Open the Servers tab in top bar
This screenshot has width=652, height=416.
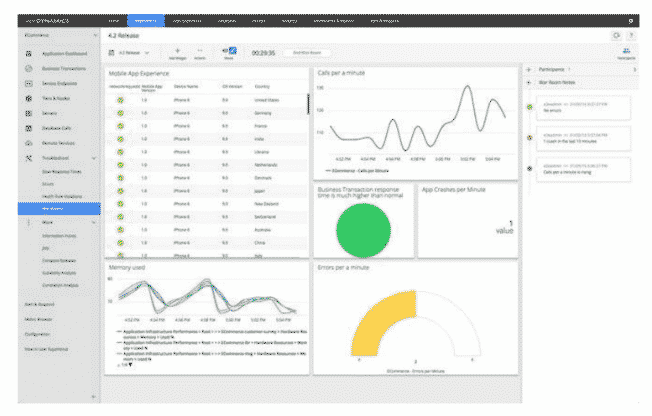[x=258, y=21]
